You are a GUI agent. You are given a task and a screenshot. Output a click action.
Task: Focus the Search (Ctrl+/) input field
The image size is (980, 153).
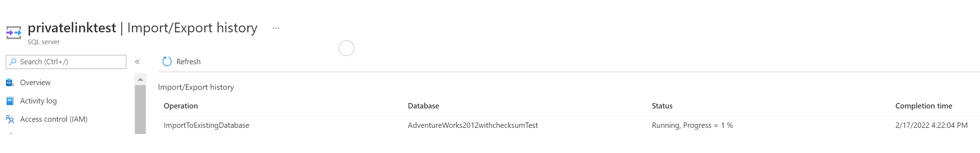(x=66, y=62)
